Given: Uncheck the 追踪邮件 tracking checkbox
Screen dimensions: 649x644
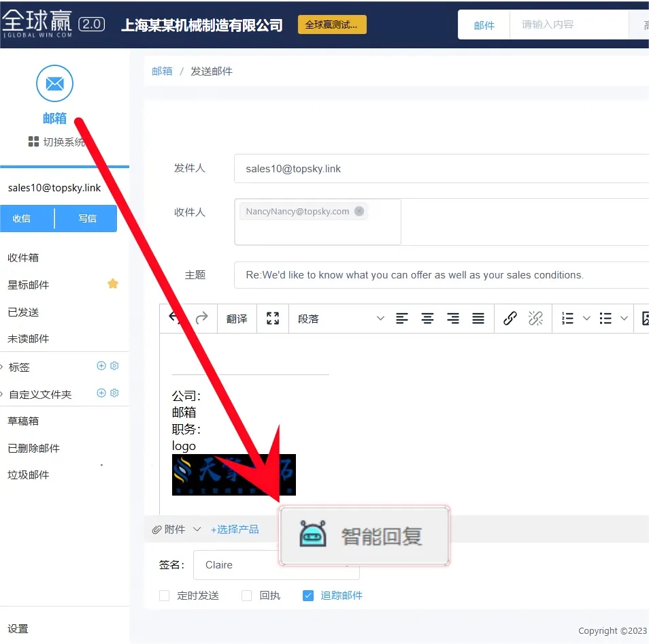Looking at the screenshot, I should pyautogui.click(x=308, y=596).
